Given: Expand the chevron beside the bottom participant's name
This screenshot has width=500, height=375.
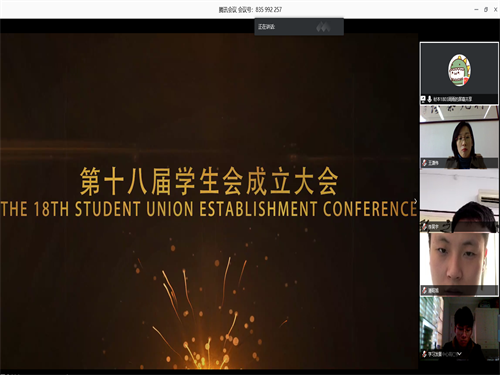Looking at the screenshot, I should click(460, 354).
